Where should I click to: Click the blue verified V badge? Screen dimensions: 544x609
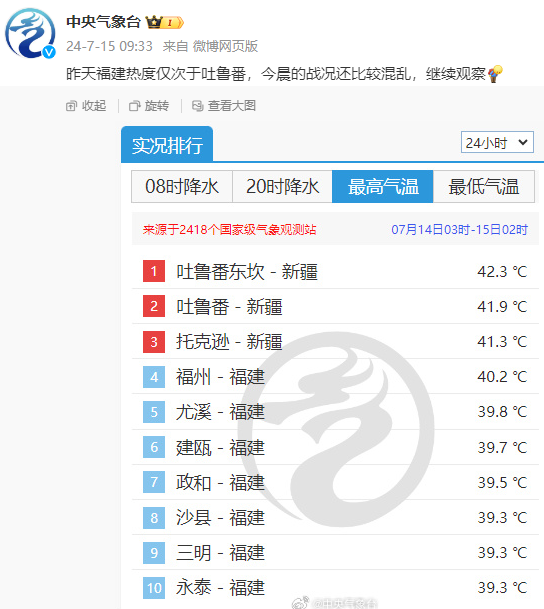(x=49, y=52)
